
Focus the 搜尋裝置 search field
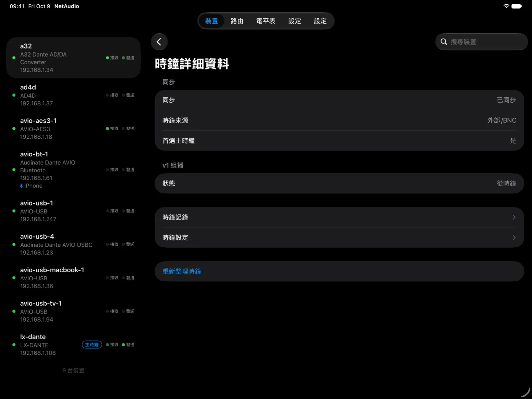coord(481,42)
